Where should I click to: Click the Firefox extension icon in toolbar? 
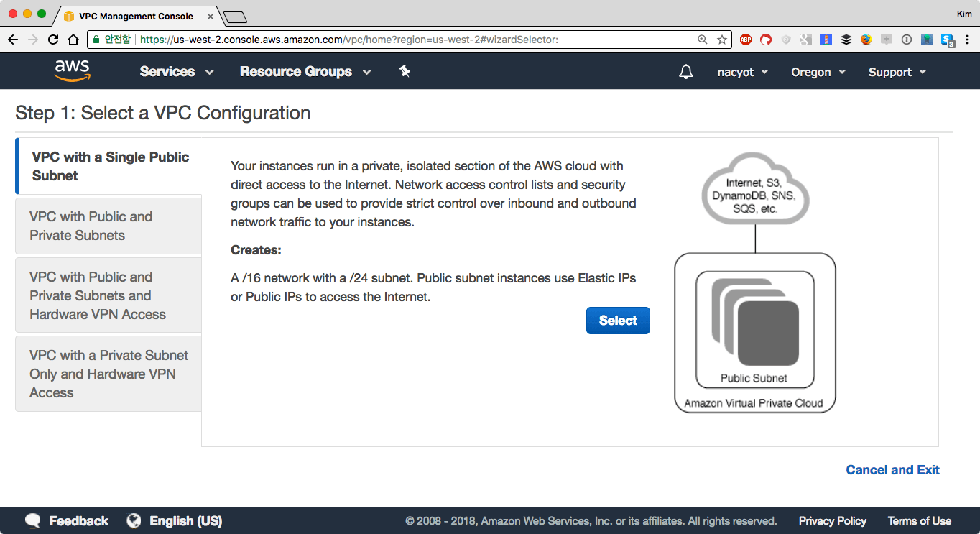(x=866, y=40)
